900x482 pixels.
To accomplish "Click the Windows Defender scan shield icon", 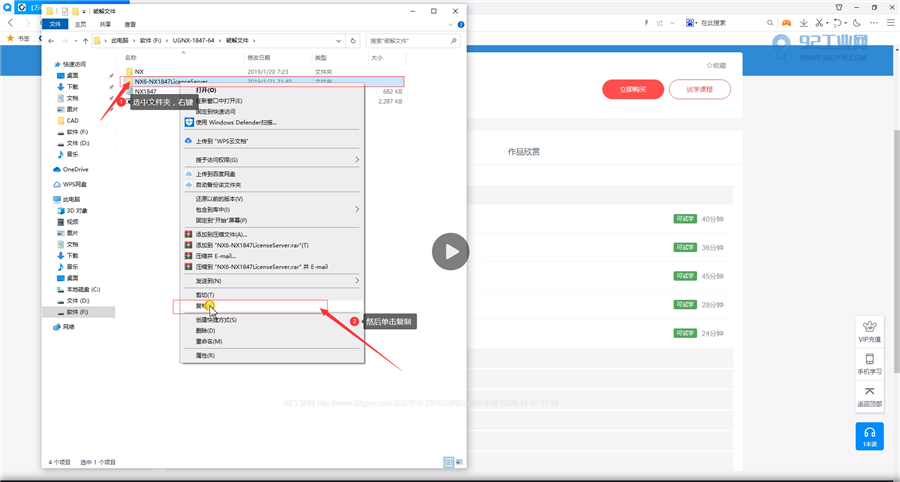I will click(x=189, y=122).
